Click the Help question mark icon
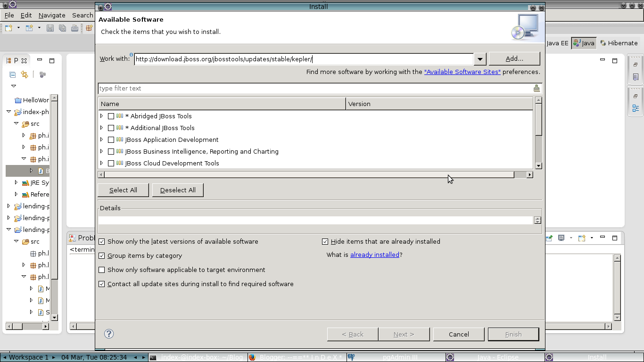The height and width of the screenshot is (362, 644). click(x=109, y=334)
